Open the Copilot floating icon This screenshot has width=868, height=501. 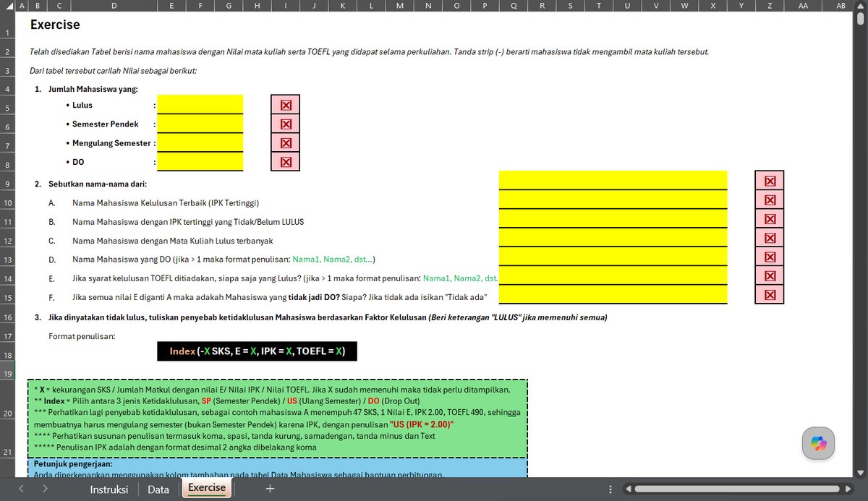pos(818,443)
